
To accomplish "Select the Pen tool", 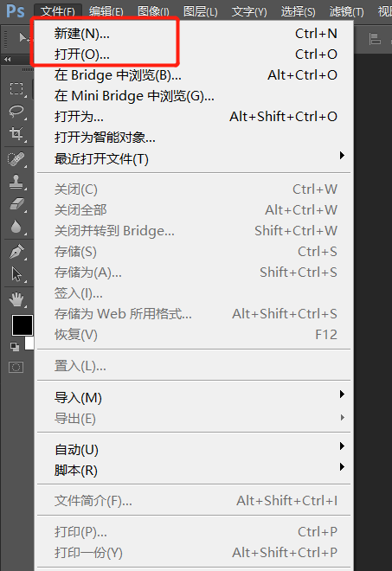I will coord(16,252).
